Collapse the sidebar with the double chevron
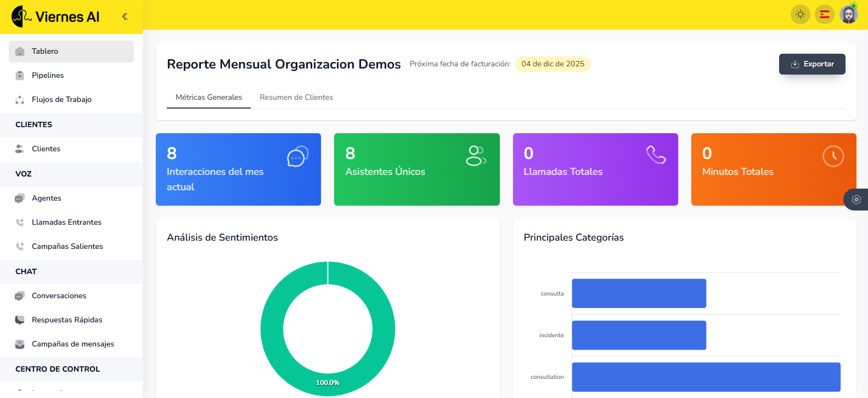The height and width of the screenshot is (398, 868). [125, 16]
